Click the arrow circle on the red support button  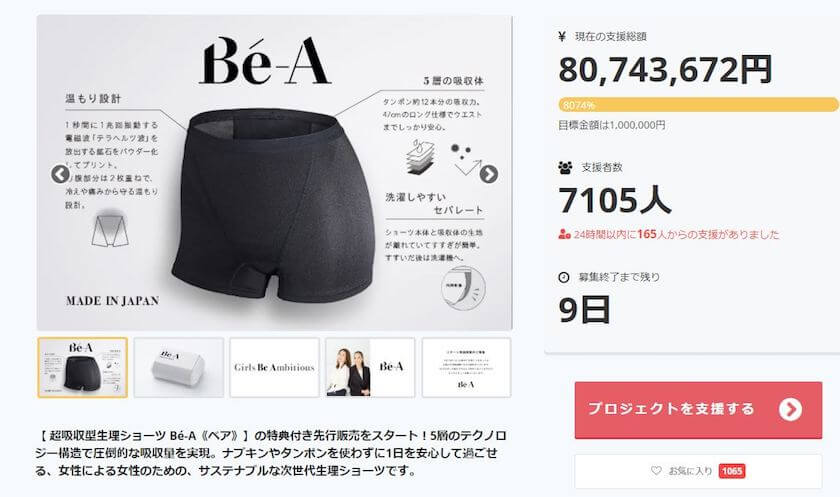pyautogui.click(x=791, y=410)
